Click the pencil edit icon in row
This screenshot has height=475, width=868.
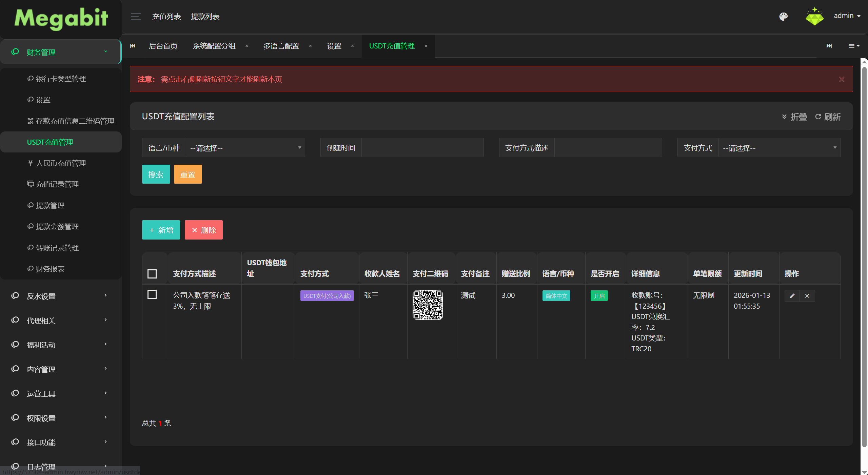tap(792, 296)
